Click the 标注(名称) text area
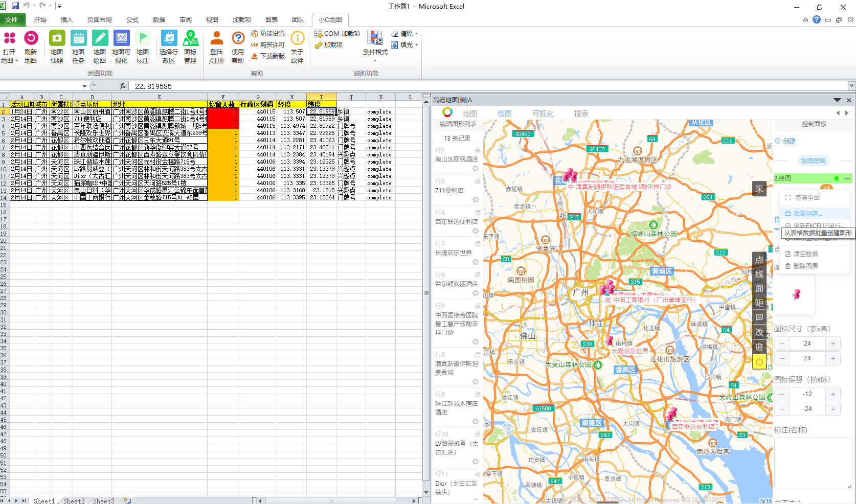 pyautogui.click(x=813, y=463)
